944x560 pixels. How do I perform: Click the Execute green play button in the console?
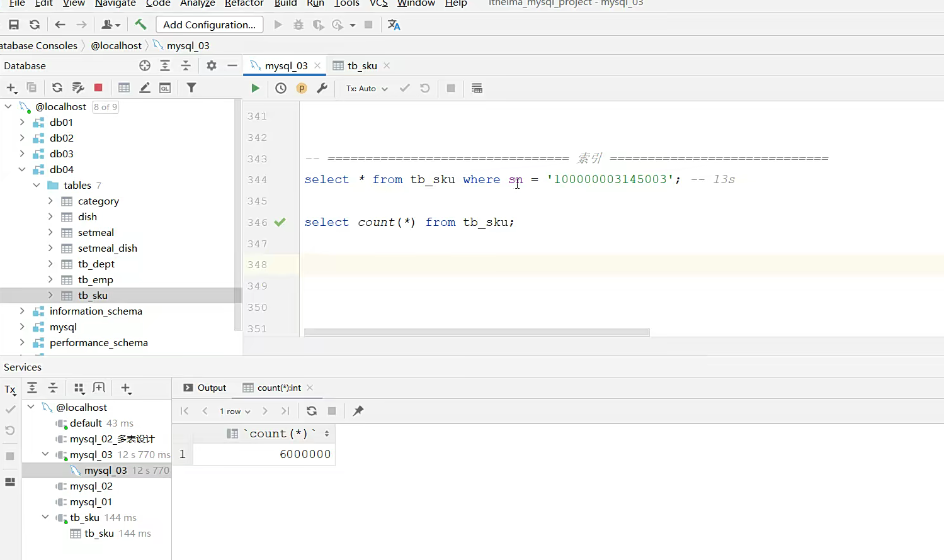click(x=255, y=88)
